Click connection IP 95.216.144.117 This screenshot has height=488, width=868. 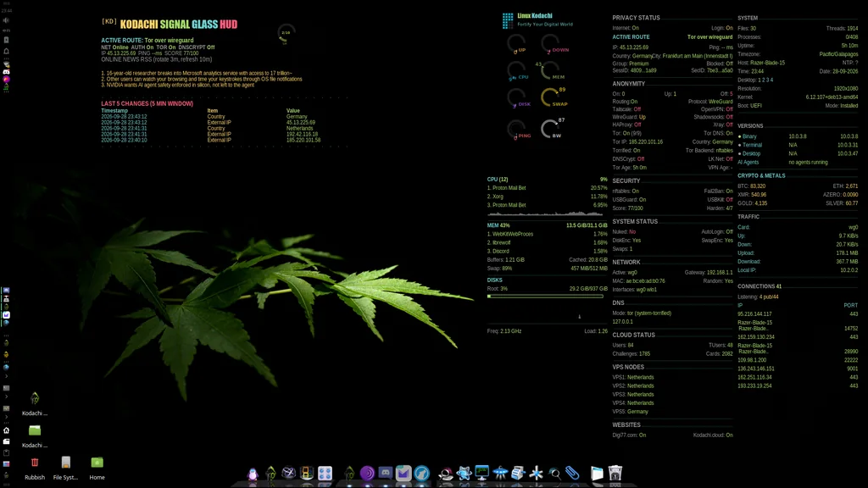[x=754, y=313]
